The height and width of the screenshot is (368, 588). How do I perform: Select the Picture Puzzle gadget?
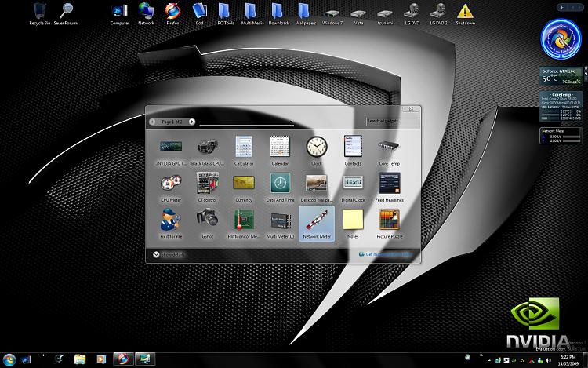(x=389, y=224)
